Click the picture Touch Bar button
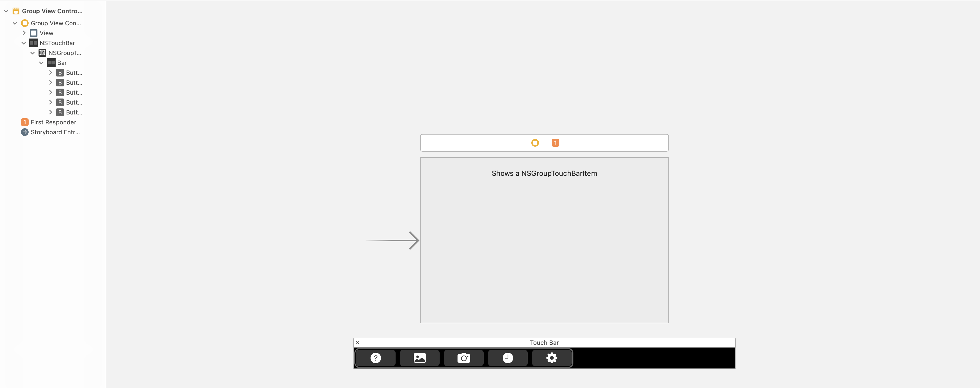 (x=420, y=358)
